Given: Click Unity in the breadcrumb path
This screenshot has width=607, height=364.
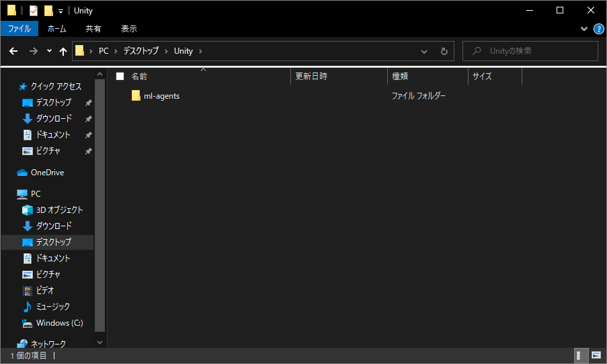Looking at the screenshot, I should [x=183, y=51].
